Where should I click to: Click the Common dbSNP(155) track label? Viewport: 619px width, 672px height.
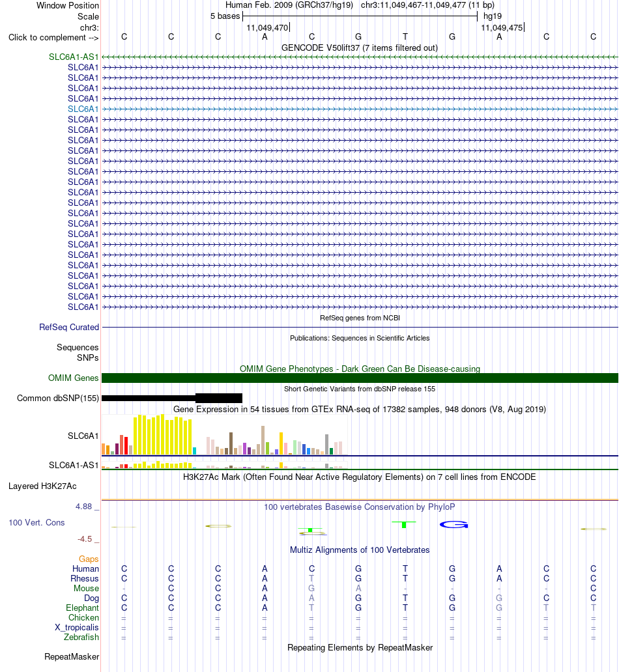[58, 398]
